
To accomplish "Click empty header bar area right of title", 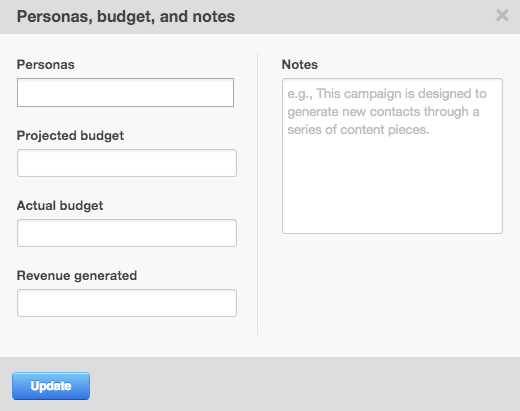I will point(363,17).
